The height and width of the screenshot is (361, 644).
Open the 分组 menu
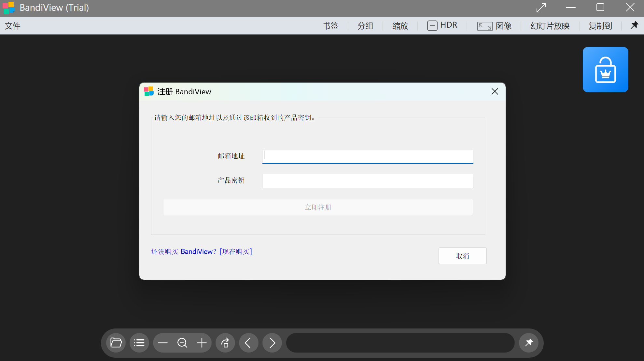tap(365, 26)
